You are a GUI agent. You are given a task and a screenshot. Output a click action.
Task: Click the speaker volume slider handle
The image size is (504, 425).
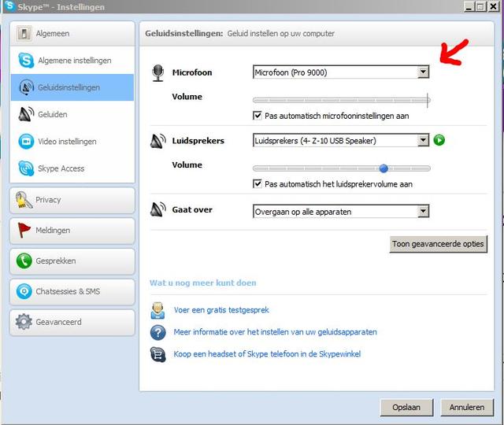[x=384, y=168]
